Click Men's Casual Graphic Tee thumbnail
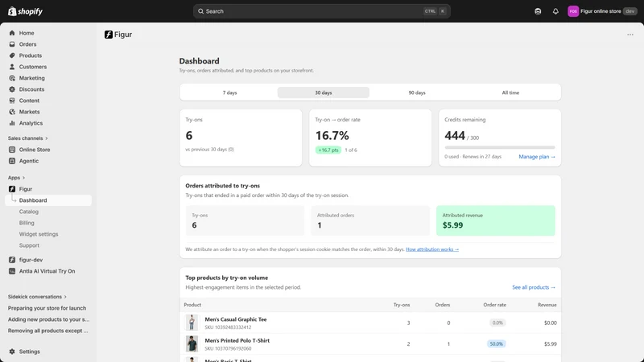644x362 pixels. pyautogui.click(x=192, y=323)
